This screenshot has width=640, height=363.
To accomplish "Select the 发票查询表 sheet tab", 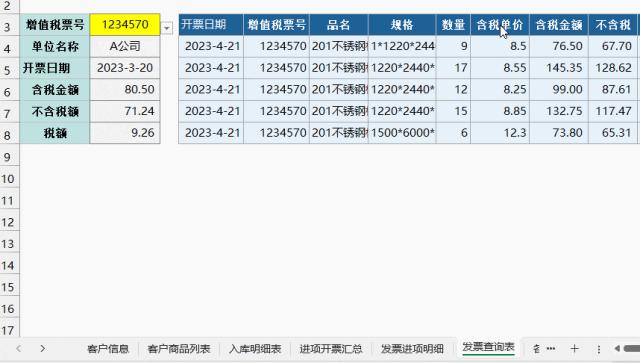I will click(x=488, y=347).
